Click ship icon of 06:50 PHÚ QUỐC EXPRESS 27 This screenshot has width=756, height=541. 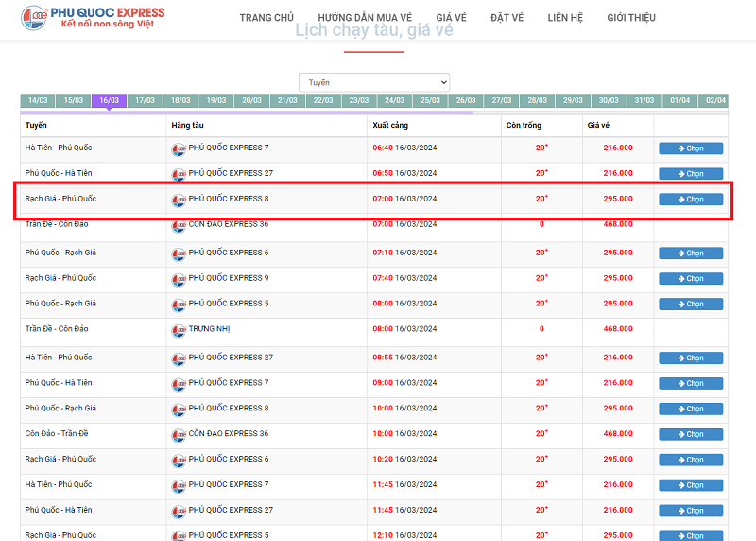point(179,175)
